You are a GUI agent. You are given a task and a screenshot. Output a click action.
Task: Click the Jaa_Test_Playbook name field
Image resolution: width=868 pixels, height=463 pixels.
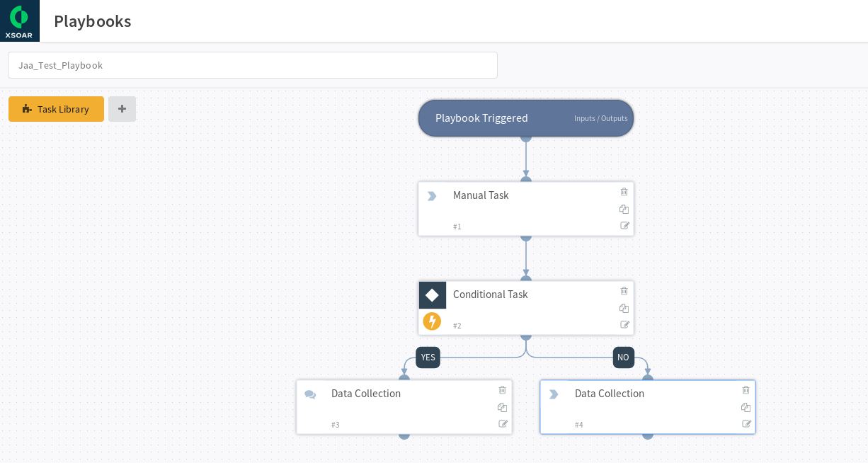pyautogui.click(x=253, y=65)
